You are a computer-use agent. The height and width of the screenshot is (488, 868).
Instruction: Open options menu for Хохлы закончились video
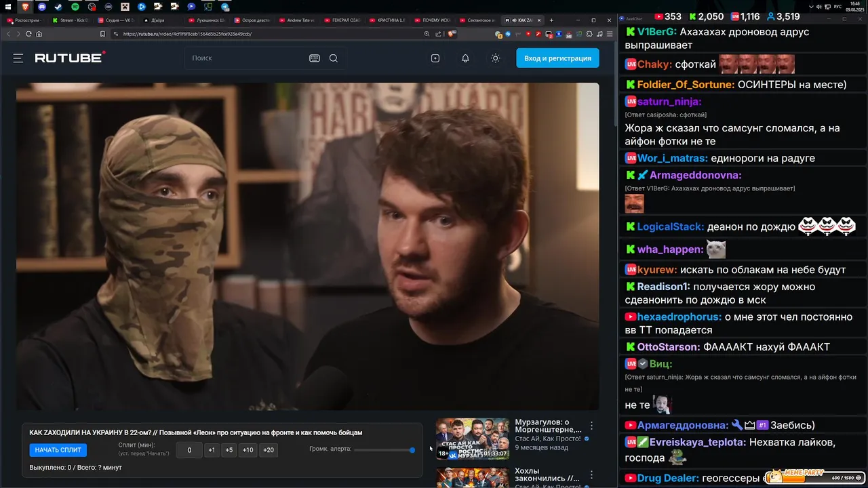tap(591, 475)
